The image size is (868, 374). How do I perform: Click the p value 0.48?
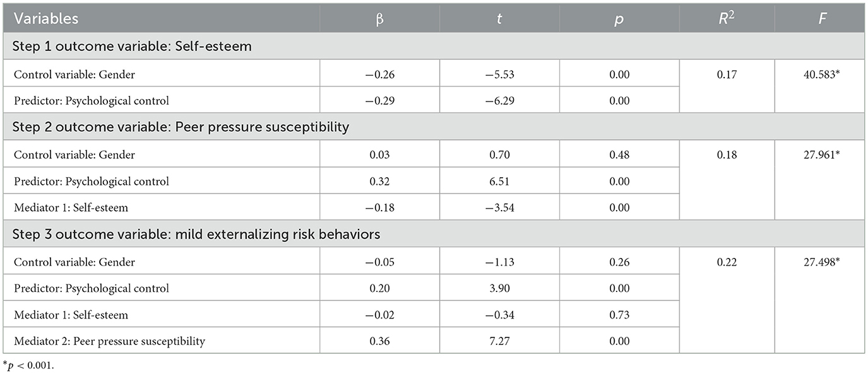pos(619,155)
